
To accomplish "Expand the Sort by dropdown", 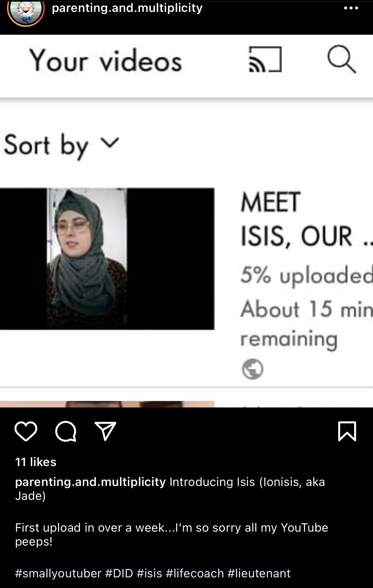I will pyautogui.click(x=61, y=145).
